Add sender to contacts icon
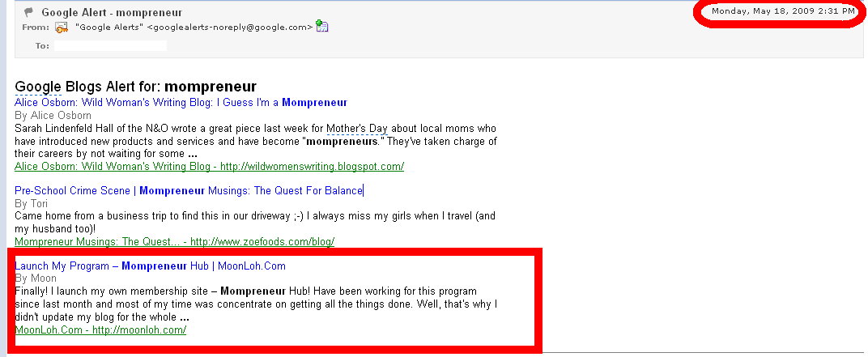Image resolution: width=868 pixels, height=357 pixels. pyautogui.click(x=322, y=26)
